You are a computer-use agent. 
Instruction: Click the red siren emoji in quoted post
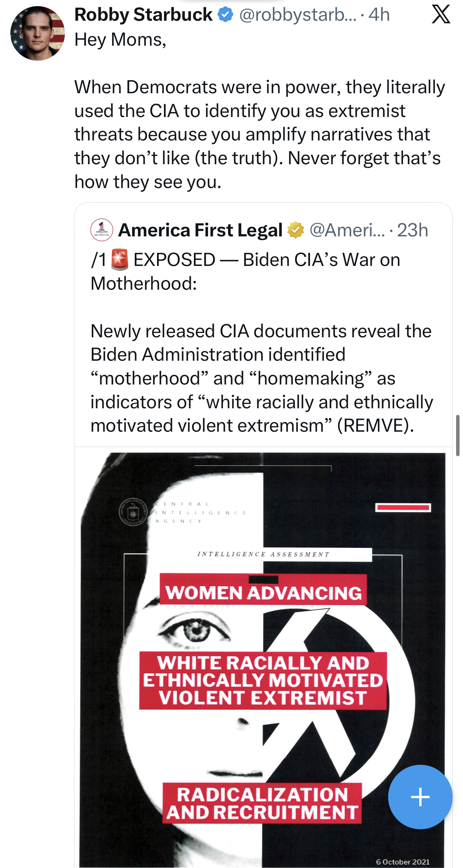(119, 260)
